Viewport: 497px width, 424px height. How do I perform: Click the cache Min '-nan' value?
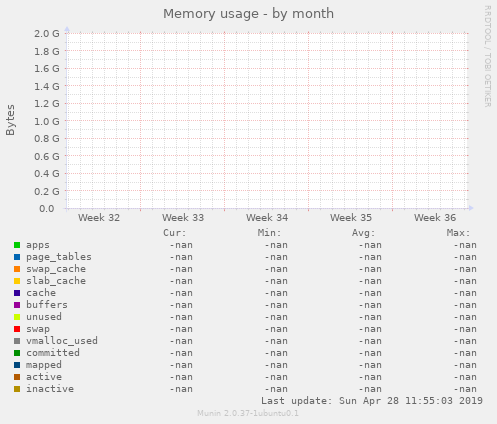point(276,293)
